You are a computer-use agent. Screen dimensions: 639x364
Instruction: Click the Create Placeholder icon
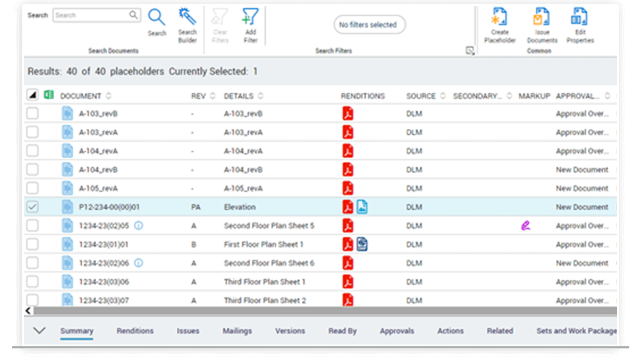(499, 17)
